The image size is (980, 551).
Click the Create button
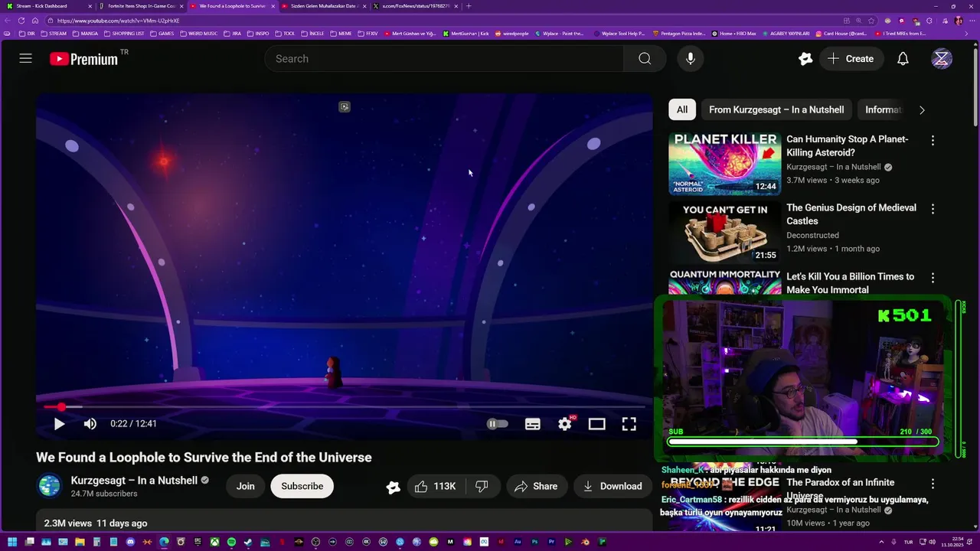click(x=851, y=59)
